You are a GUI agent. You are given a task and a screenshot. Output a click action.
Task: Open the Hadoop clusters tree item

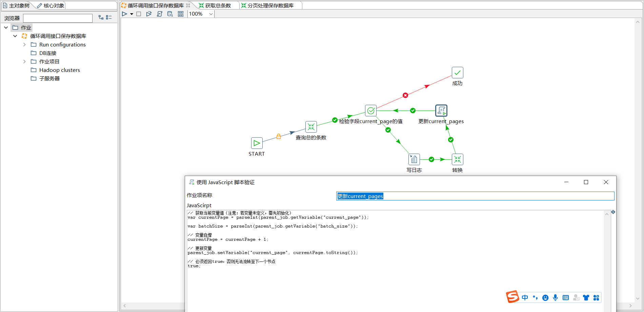pos(59,70)
